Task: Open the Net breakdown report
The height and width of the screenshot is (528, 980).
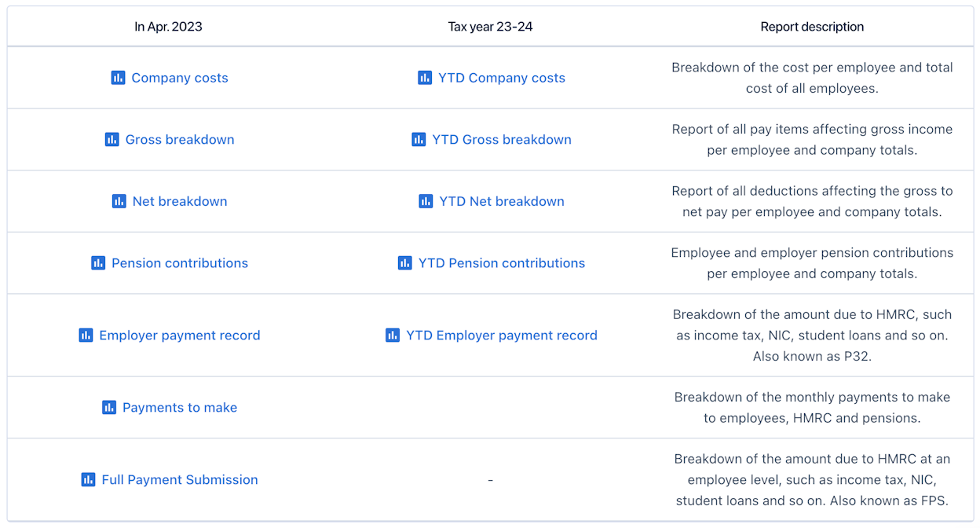Action: click(x=180, y=201)
